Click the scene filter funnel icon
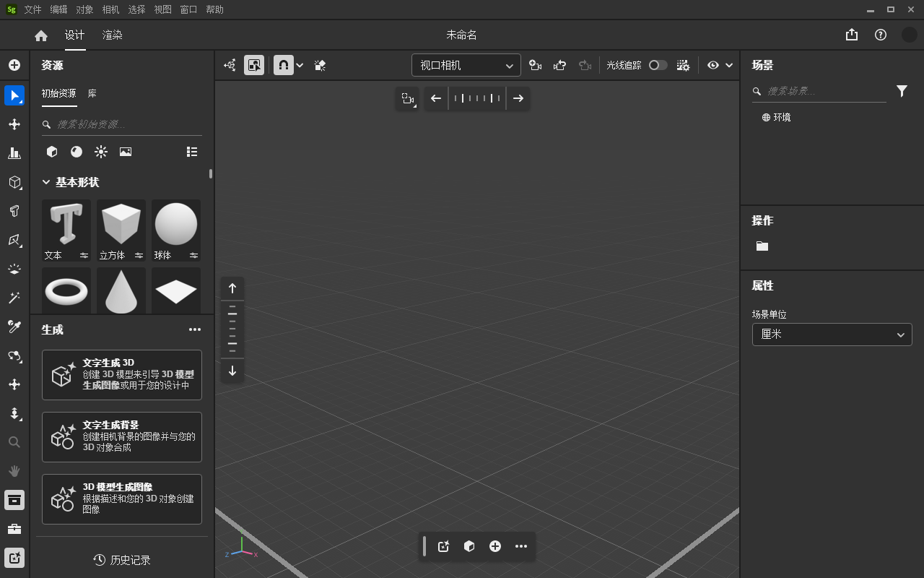Screen dimensions: 924x578 coord(902,91)
